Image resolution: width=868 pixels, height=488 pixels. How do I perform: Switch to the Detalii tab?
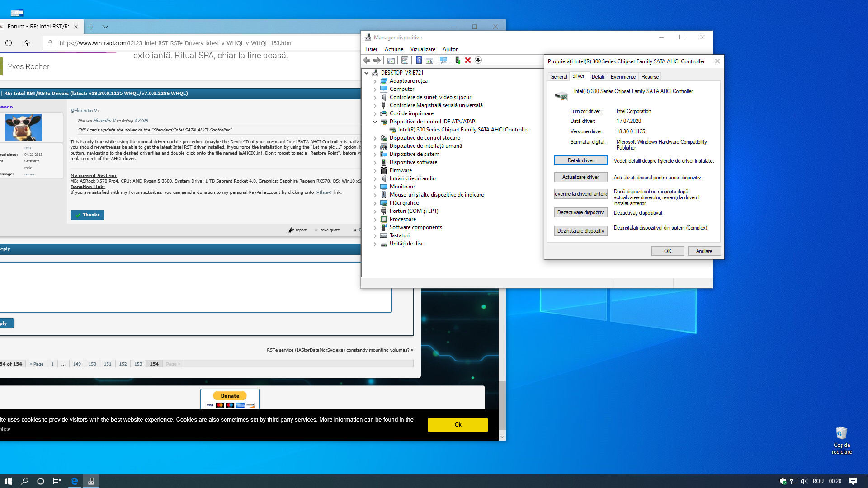pos(598,77)
